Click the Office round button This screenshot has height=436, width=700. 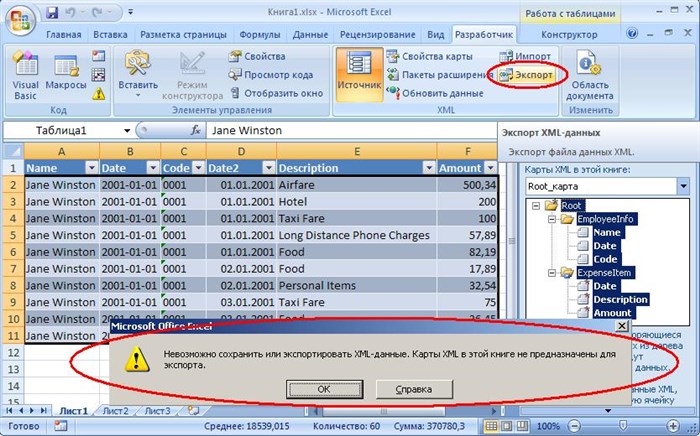pos(21,21)
